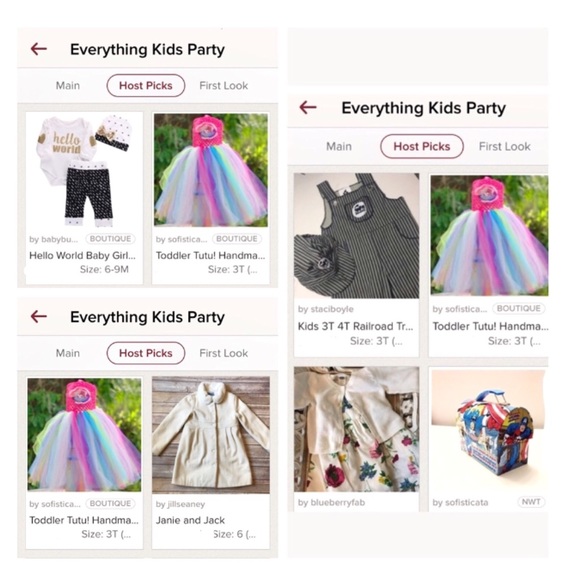Select Main tab in top-left screenshot

coord(68,85)
